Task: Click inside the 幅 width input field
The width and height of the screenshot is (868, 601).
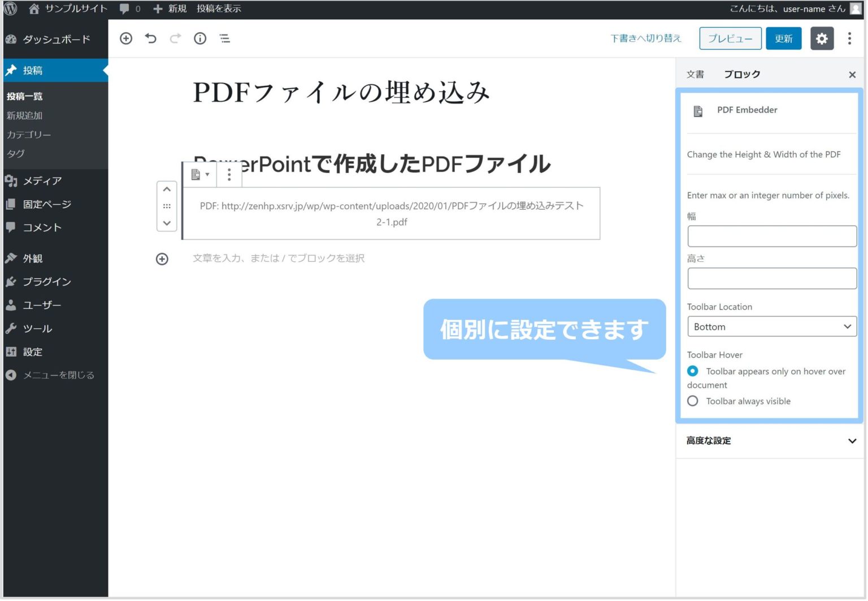Action: pyautogui.click(x=771, y=236)
